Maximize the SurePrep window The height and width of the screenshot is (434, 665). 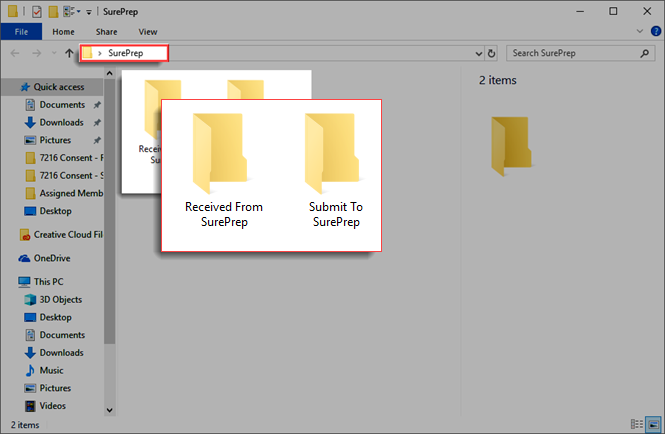[x=613, y=11]
